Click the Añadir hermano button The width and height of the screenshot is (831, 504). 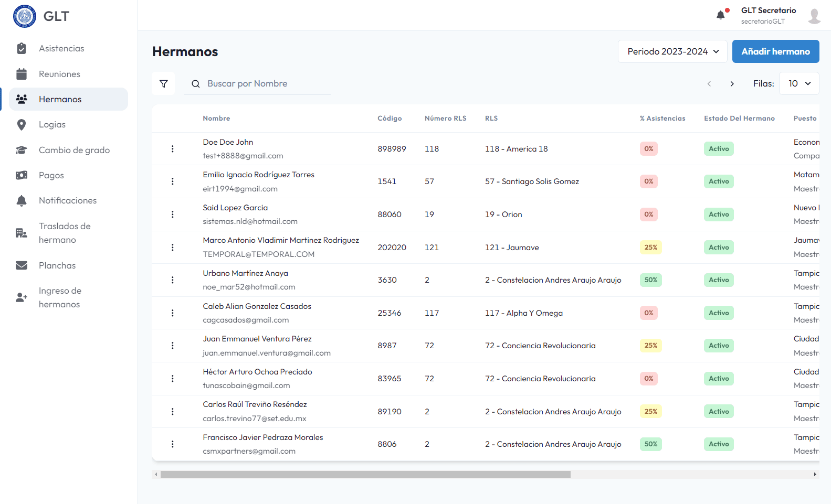tap(775, 51)
